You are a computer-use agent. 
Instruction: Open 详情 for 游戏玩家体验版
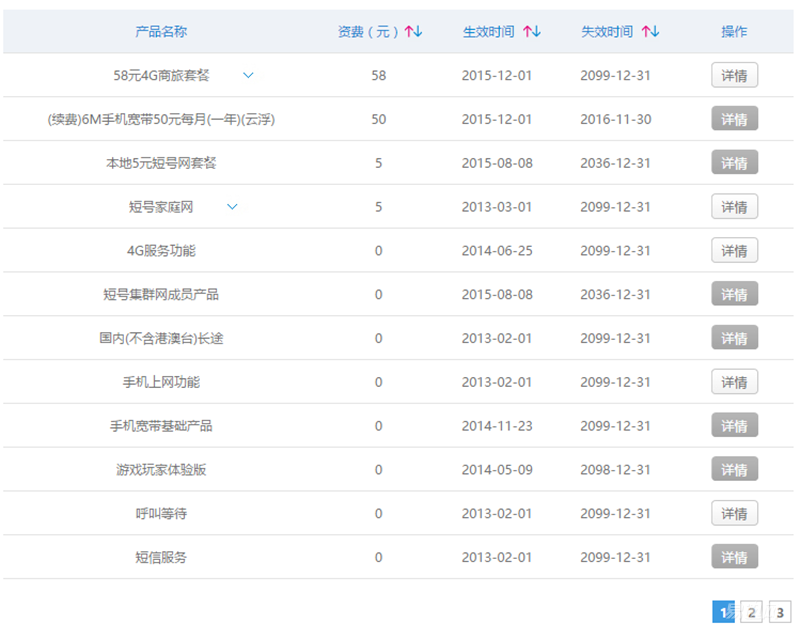point(734,469)
